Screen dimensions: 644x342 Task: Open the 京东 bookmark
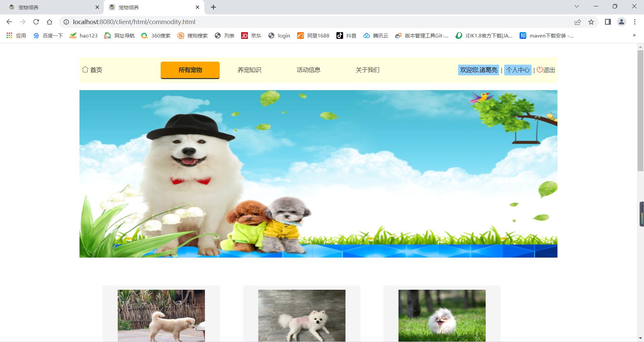click(x=251, y=36)
